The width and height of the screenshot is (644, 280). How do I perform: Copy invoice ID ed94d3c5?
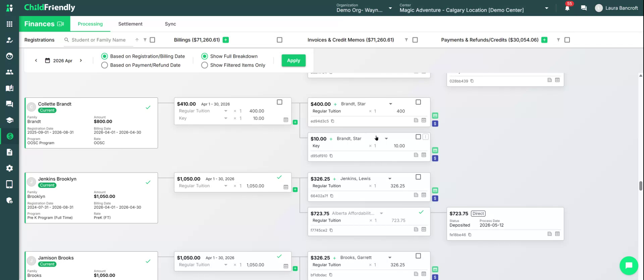pyautogui.click(x=332, y=121)
